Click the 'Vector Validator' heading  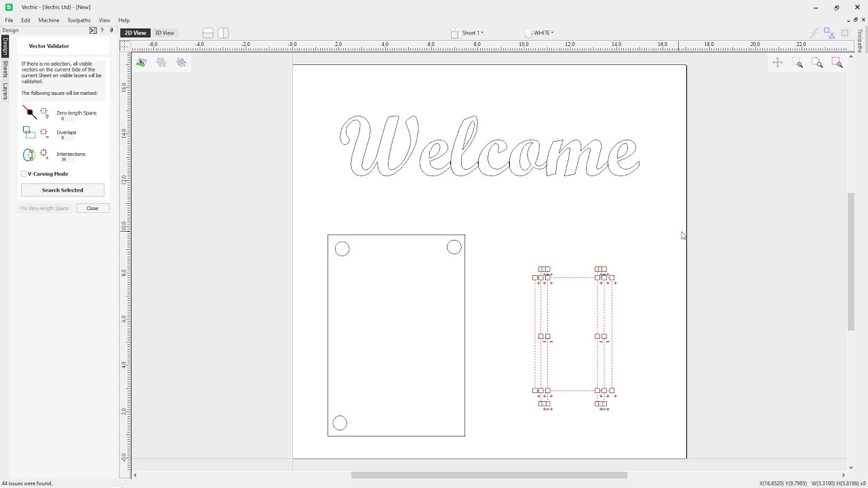(49, 46)
